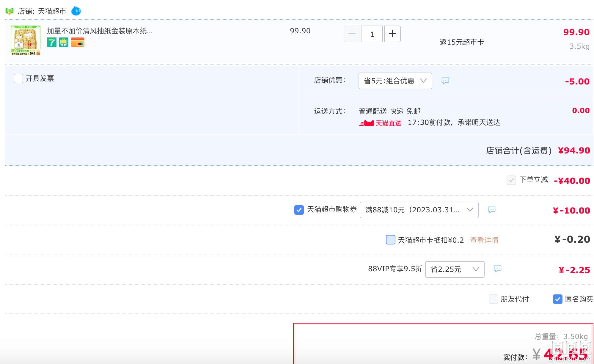Tick the 朋友代付 checkbox

pos(494,299)
